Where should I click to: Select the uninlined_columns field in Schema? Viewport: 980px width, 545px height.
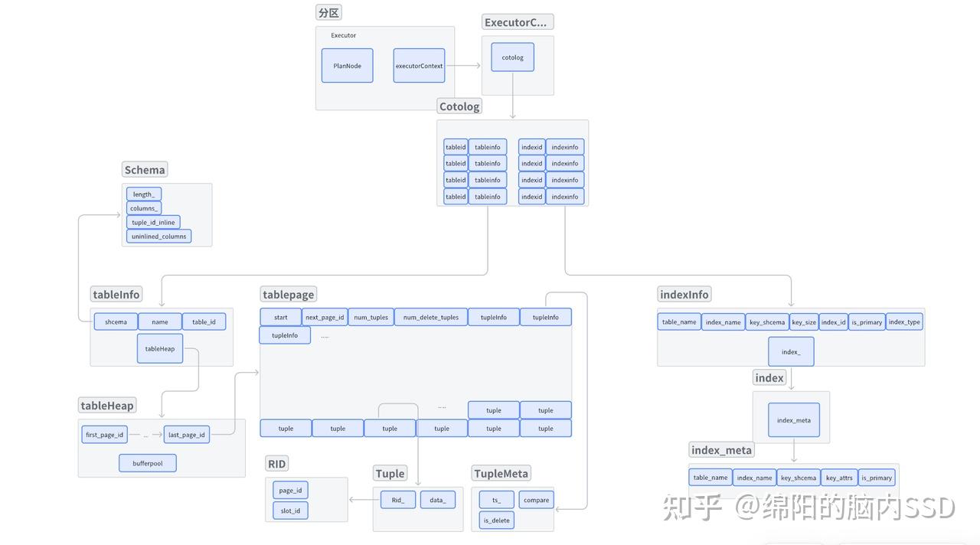click(x=158, y=236)
